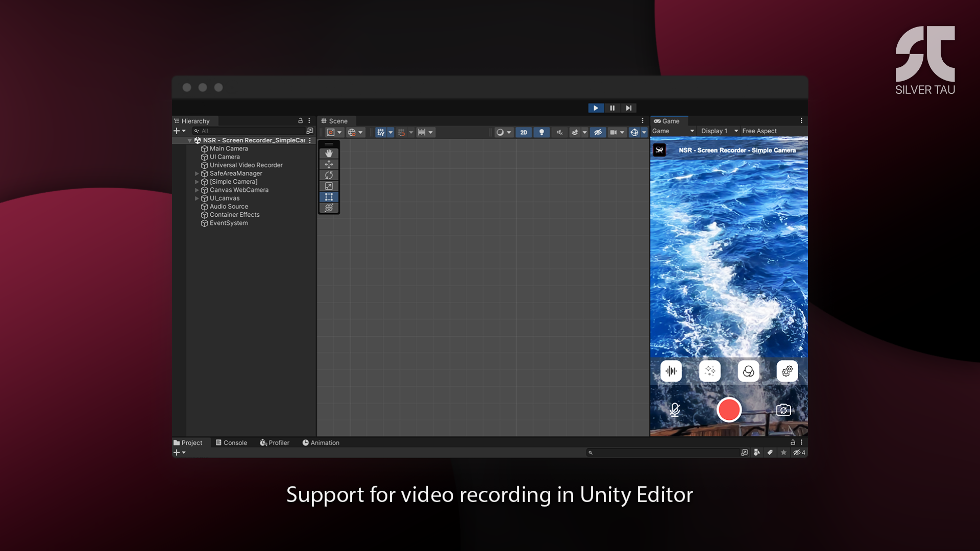Select the Scale tool
Viewport: 980px width, 551px height.
pyautogui.click(x=329, y=186)
